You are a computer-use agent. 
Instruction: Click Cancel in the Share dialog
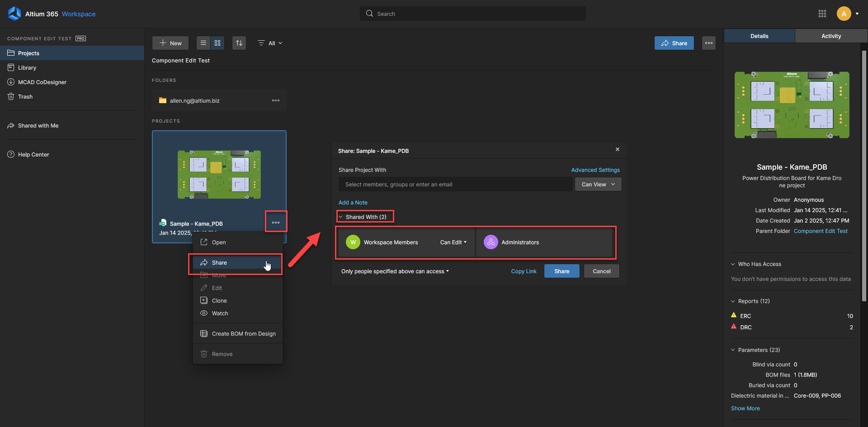(x=601, y=271)
